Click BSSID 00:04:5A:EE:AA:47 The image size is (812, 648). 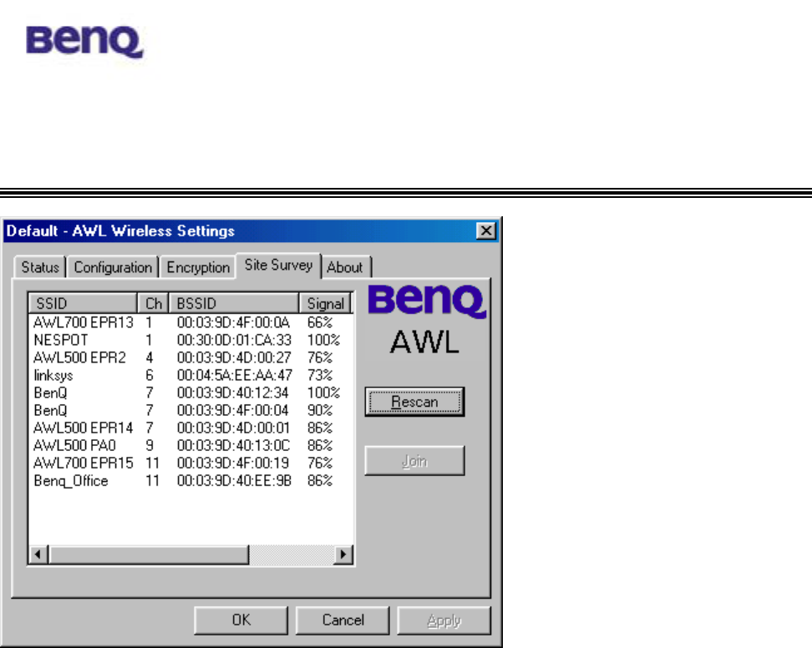coord(235,375)
